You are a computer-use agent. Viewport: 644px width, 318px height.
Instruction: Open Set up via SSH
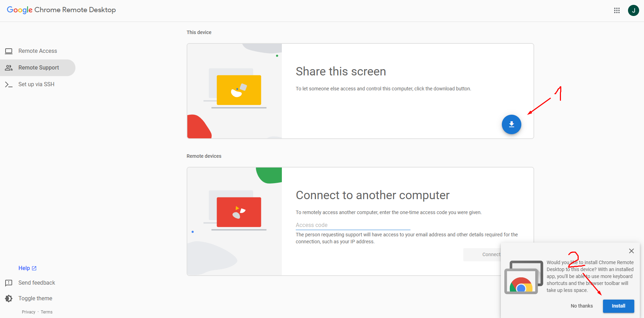36,84
